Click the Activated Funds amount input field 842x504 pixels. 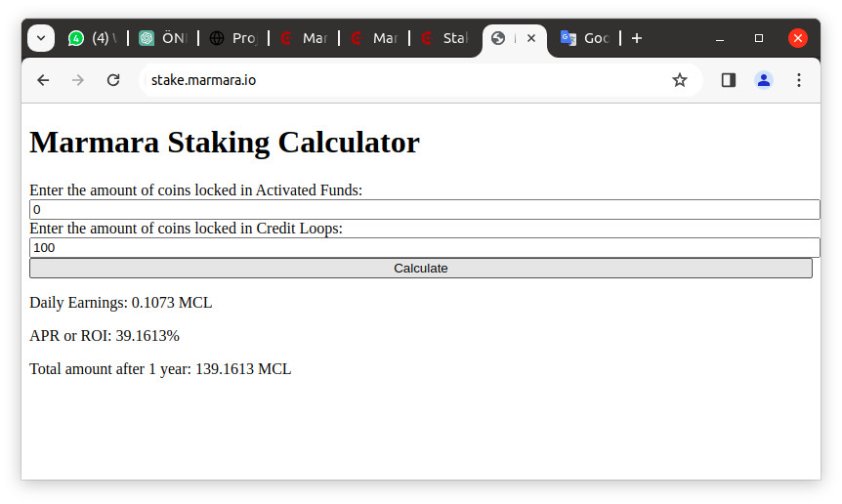point(424,210)
